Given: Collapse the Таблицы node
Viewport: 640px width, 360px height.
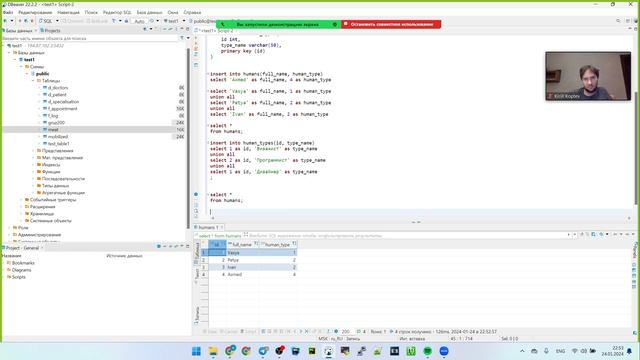Looking at the screenshot, I should click(34, 81).
